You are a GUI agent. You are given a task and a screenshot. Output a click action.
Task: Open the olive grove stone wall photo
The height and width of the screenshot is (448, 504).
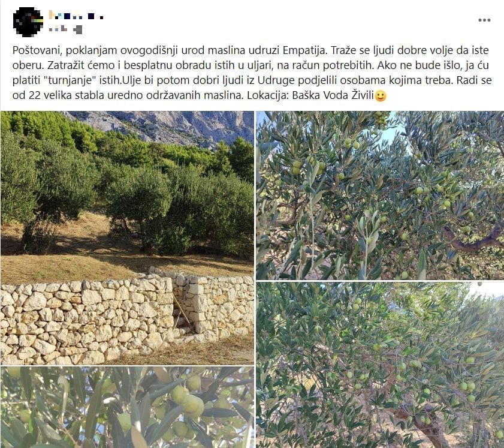(x=127, y=238)
